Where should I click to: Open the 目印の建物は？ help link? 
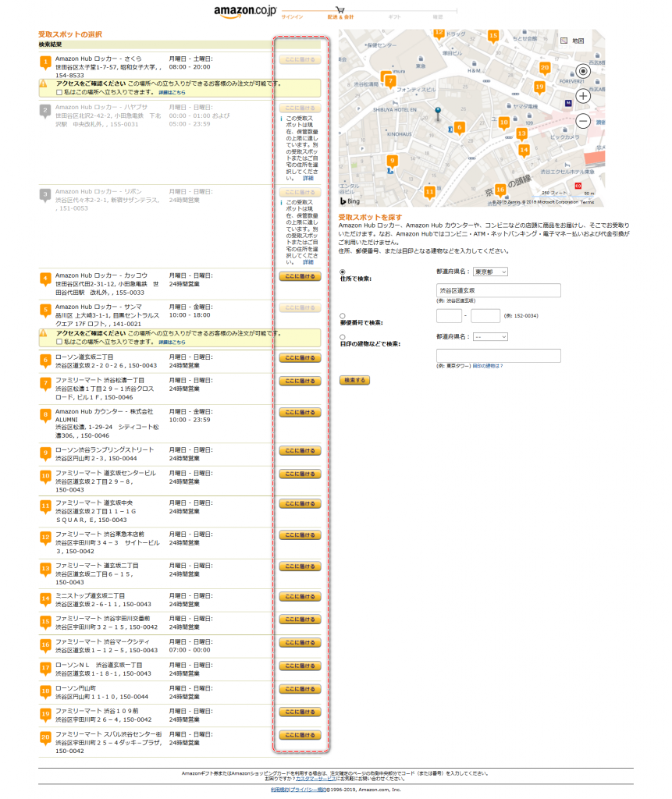coord(487,365)
